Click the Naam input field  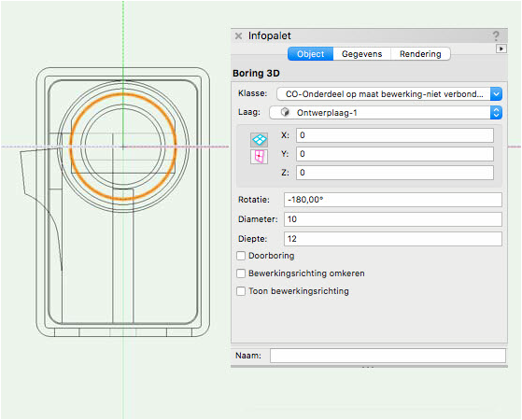point(388,356)
